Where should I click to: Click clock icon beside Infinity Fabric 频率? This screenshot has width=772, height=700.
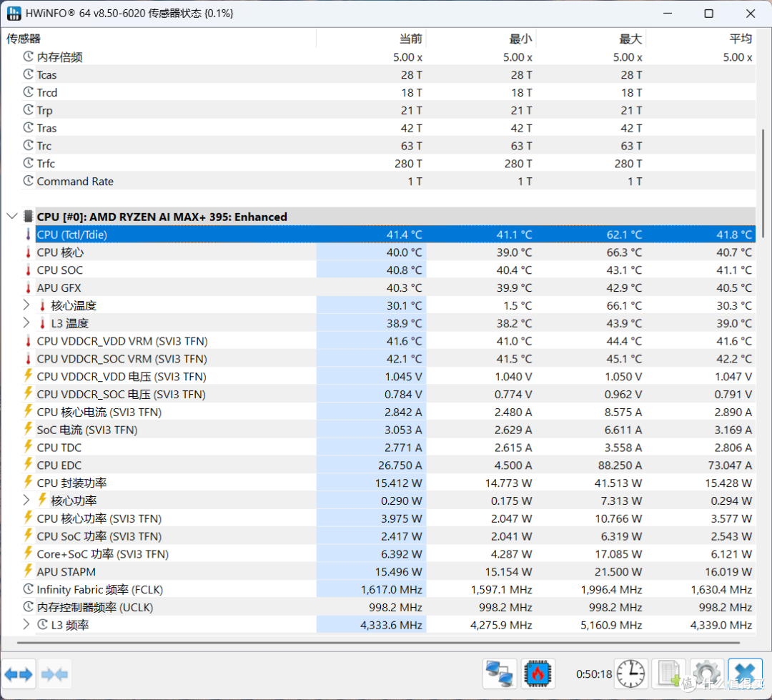28,589
